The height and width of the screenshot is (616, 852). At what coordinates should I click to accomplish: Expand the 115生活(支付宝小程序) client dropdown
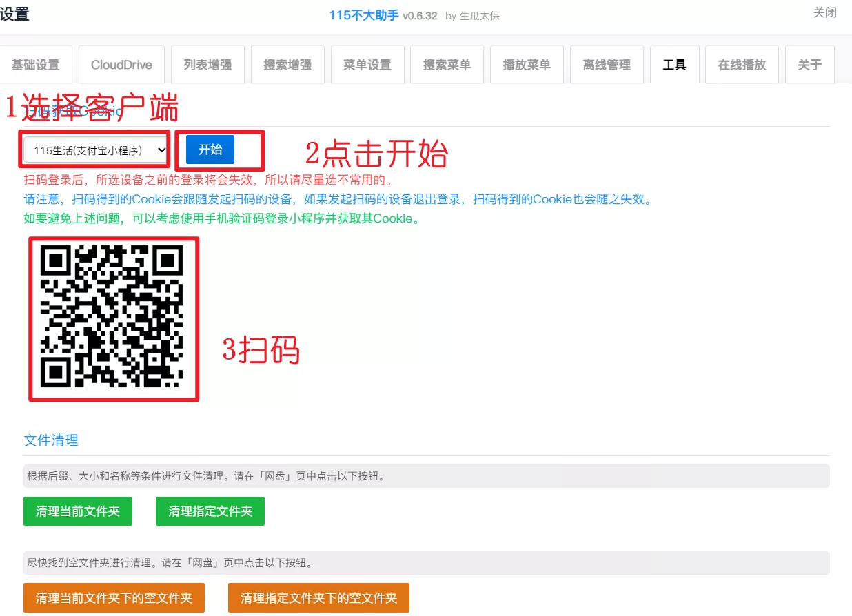(95, 150)
